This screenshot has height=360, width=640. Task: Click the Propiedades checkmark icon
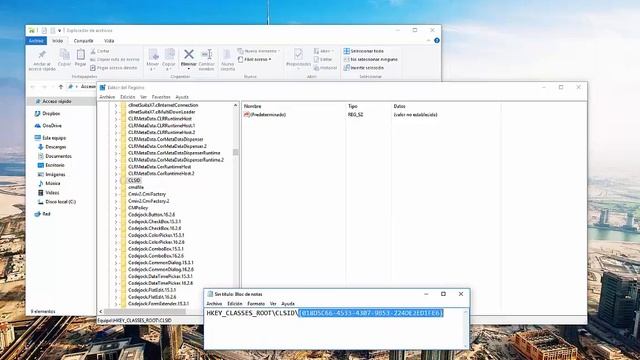pos(298,54)
